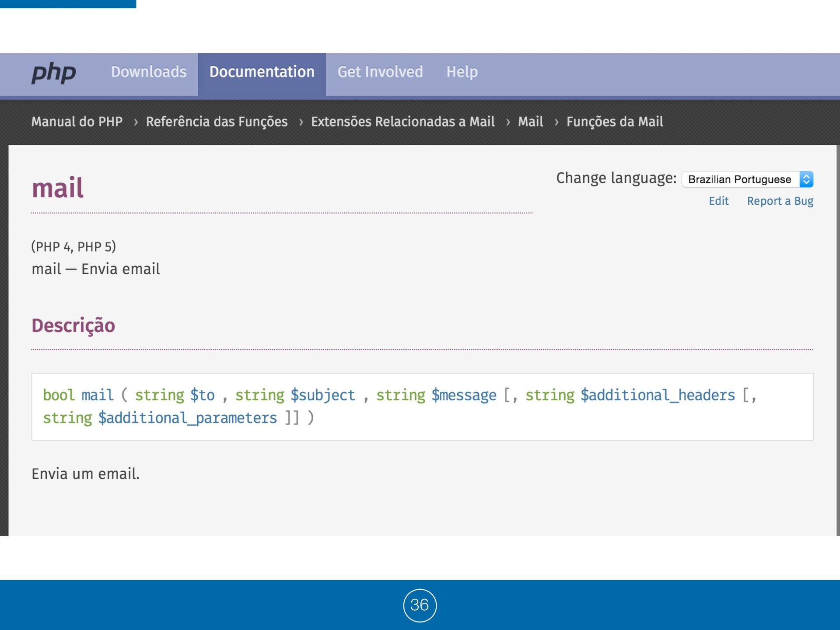Image resolution: width=840 pixels, height=630 pixels.
Task: Open the Get Involved menu item
Action: tap(380, 72)
